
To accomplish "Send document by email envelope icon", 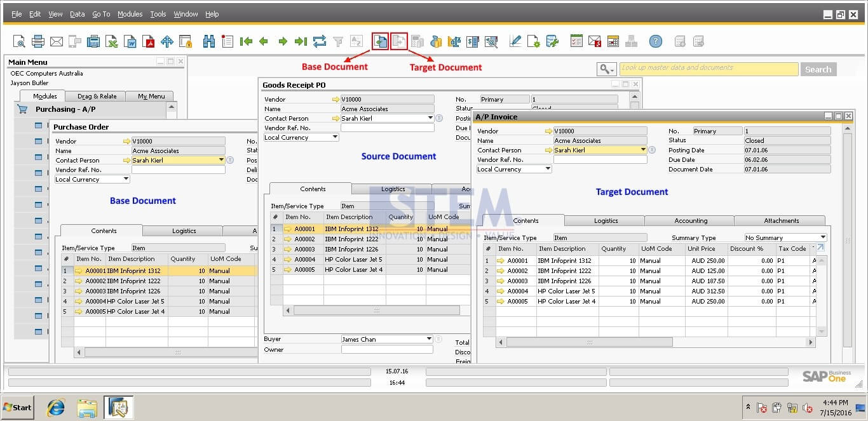I will pos(57,41).
